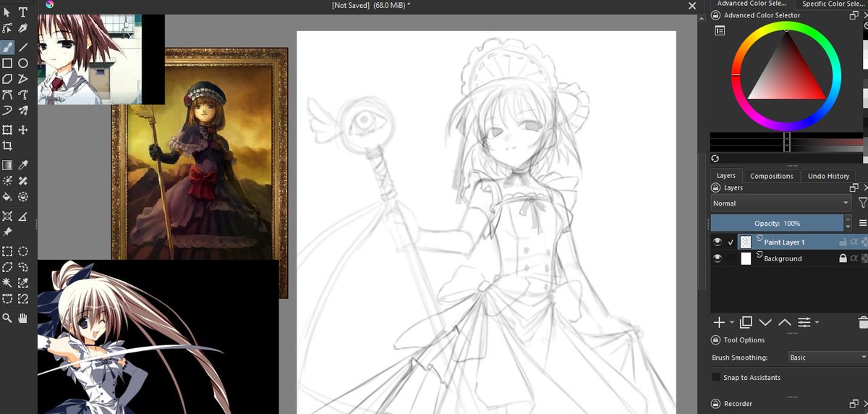
Task: Select the Smart Patch tool
Action: coord(23,181)
